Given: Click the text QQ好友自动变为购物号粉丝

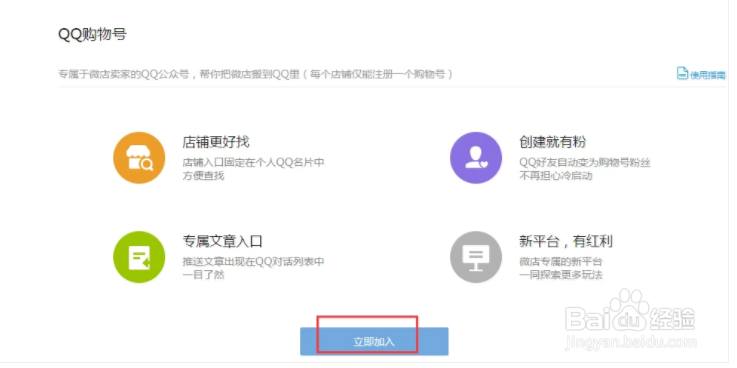Looking at the screenshot, I should pos(584,163).
